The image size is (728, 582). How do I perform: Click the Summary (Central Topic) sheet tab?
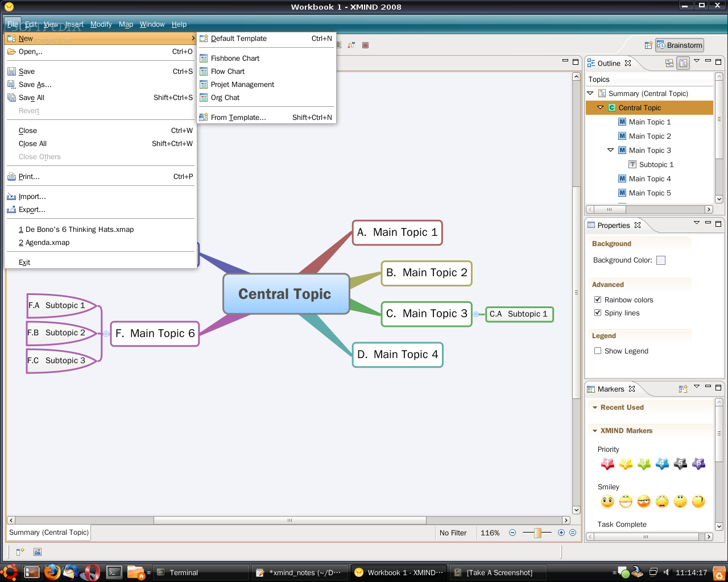49,533
